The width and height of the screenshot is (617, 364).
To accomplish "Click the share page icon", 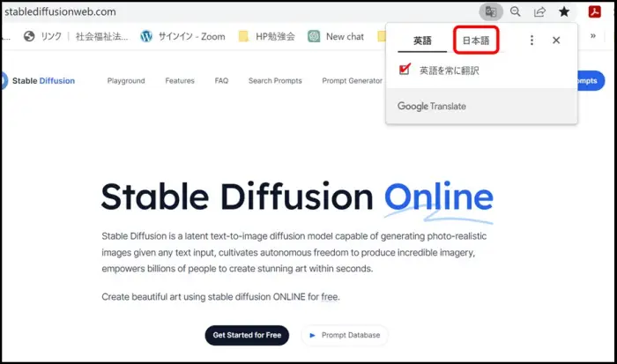I will pyautogui.click(x=539, y=11).
